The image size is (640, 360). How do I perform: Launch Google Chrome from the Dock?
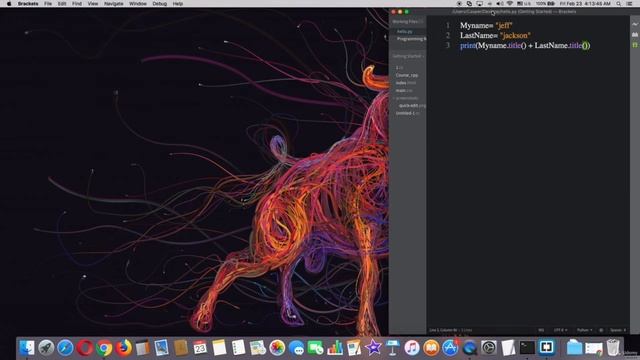coord(104,348)
